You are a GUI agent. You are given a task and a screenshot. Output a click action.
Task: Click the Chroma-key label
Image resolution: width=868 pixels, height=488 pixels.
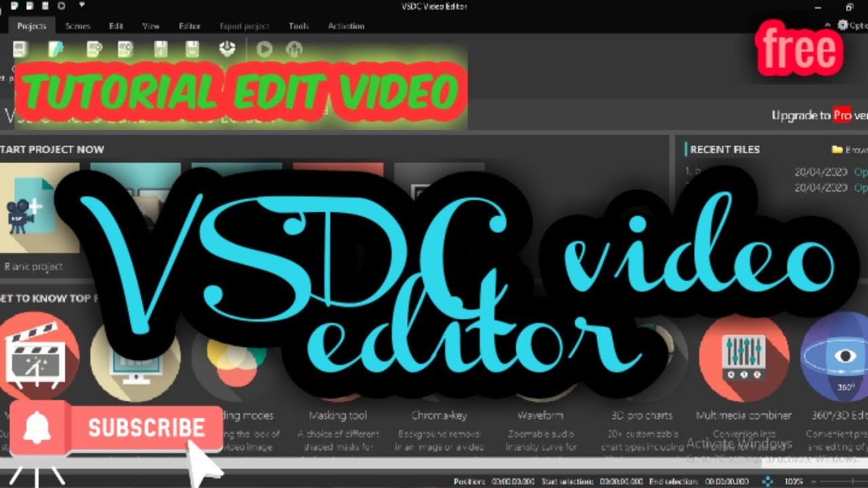click(x=439, y=415)
